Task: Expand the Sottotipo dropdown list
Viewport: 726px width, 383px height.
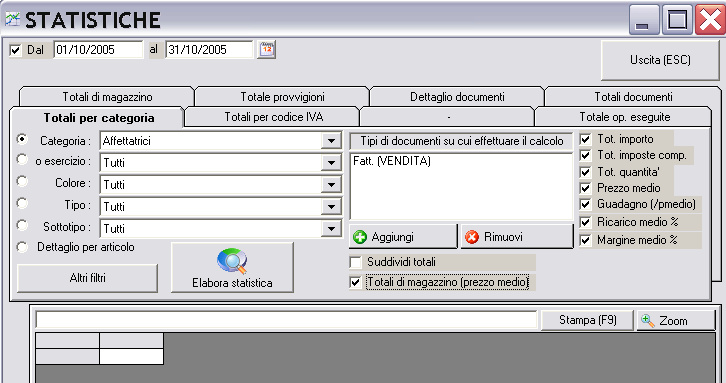Action: (331, 229)
